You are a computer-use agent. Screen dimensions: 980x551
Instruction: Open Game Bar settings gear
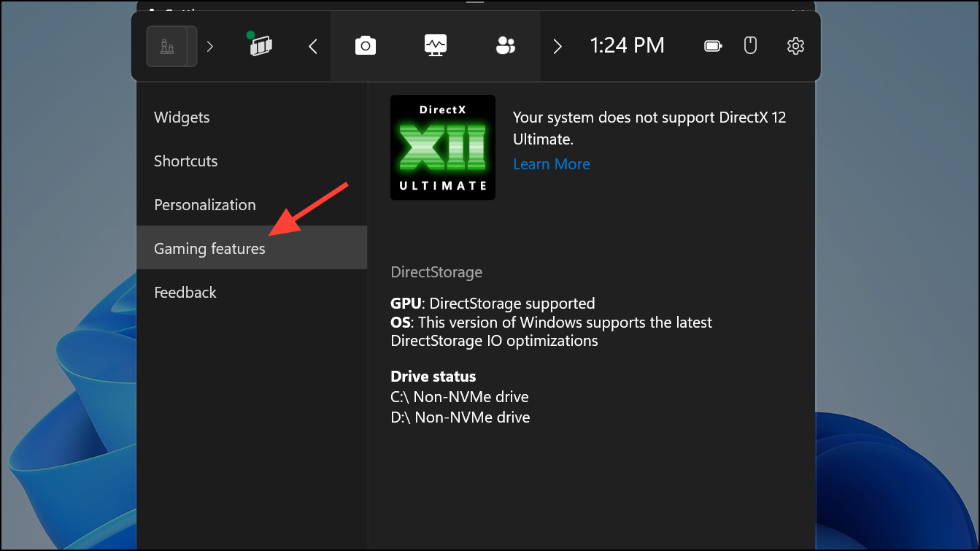click(795, 46)
